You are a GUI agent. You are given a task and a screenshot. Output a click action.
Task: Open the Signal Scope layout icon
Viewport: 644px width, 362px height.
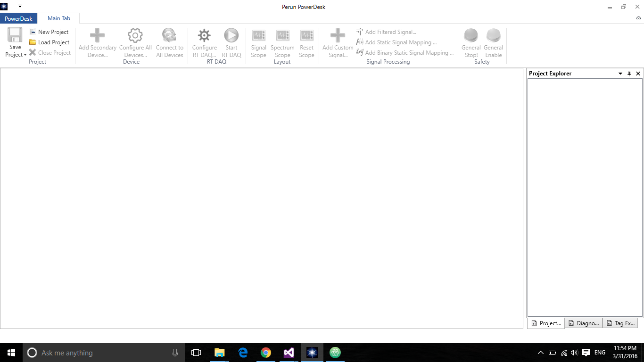pos(258,35)
